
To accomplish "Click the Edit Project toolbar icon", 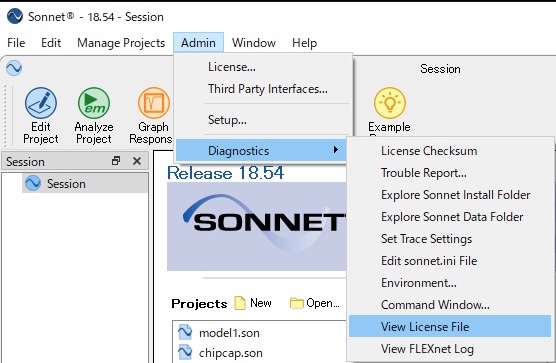I will tap(41, 103).
